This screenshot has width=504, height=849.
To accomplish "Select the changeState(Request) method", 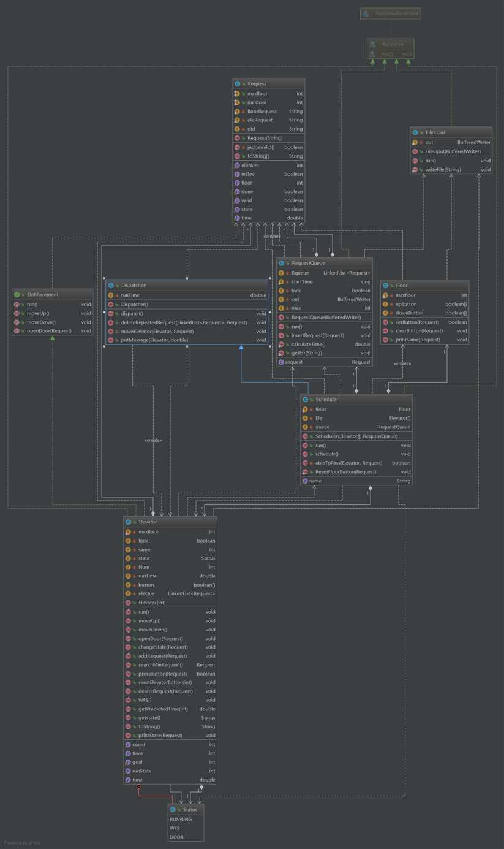I will tap(170, 647).
